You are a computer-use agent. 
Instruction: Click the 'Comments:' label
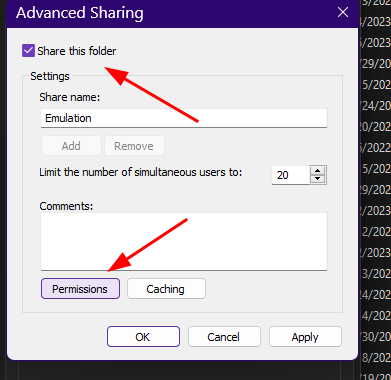coord(66,206)
